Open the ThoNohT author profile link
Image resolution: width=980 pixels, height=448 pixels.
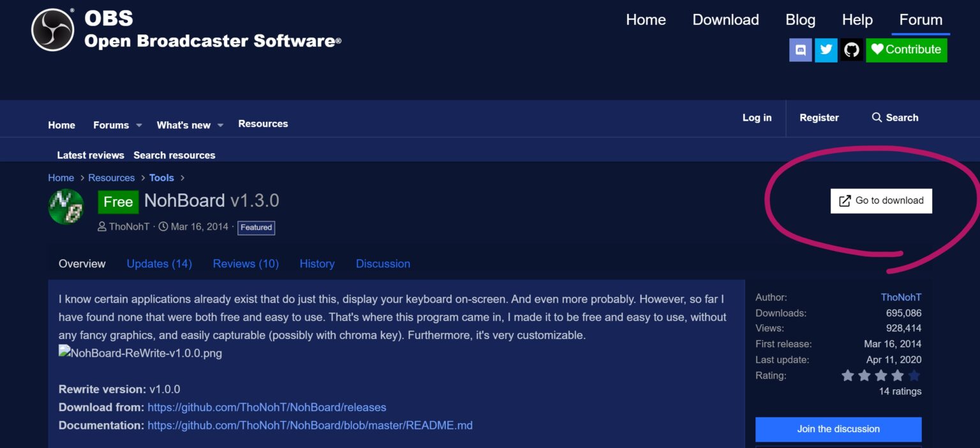coord(901,297)
